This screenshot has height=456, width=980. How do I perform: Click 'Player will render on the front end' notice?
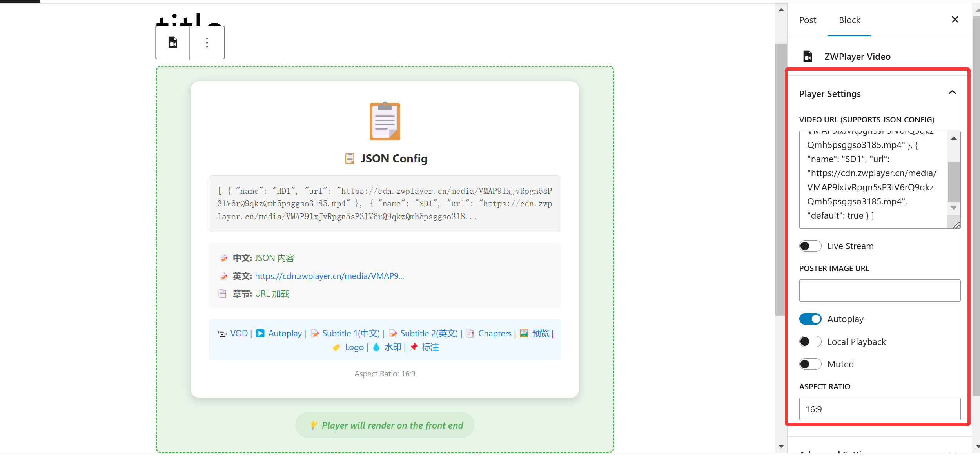385,425
